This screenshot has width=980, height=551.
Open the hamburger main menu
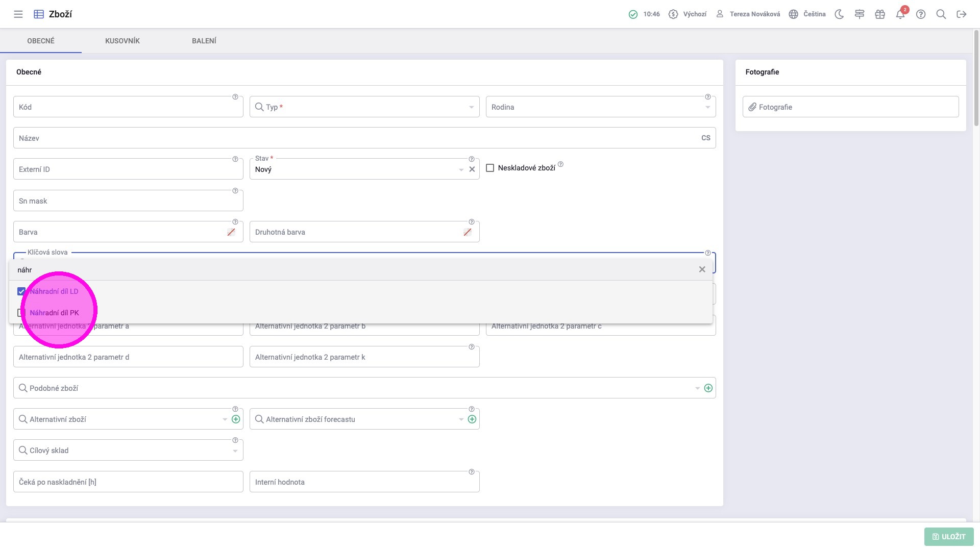18,14
